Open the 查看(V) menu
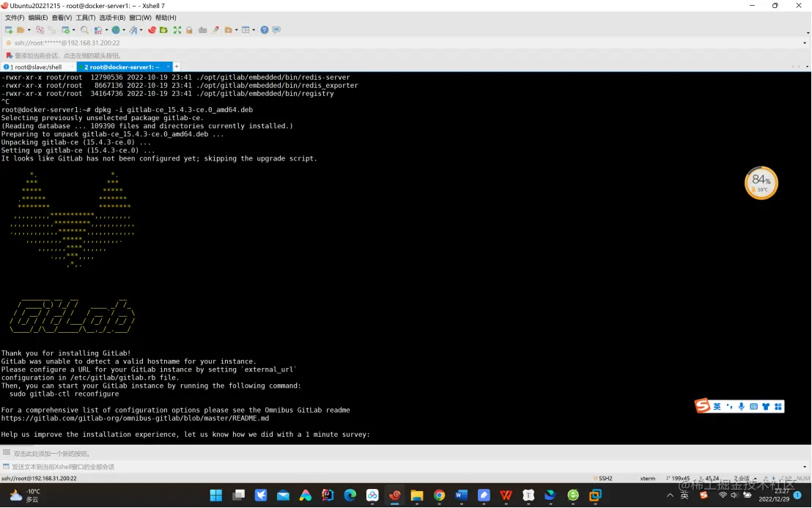812x508 pixels. coord(62,18)
